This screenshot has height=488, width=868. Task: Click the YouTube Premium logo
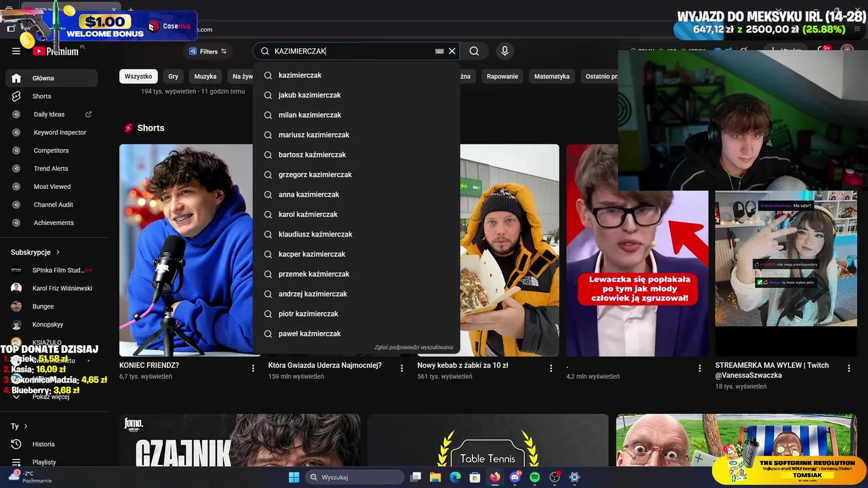pyautogui.click(x=56, y=51)
